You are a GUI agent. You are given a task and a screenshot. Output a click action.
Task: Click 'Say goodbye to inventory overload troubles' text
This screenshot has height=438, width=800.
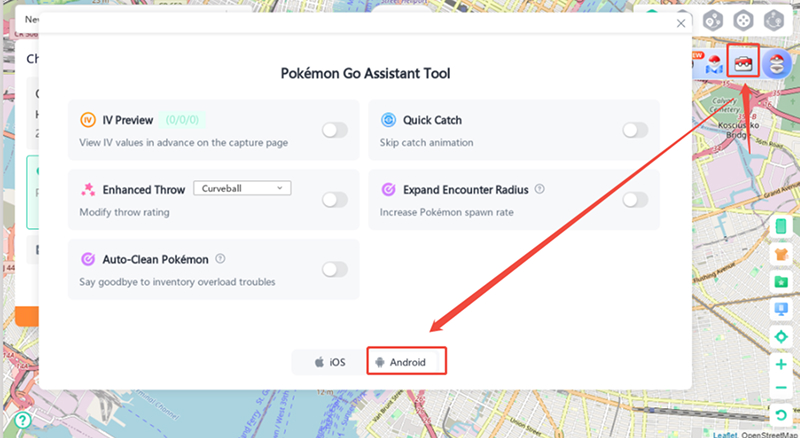coord(177,282)
